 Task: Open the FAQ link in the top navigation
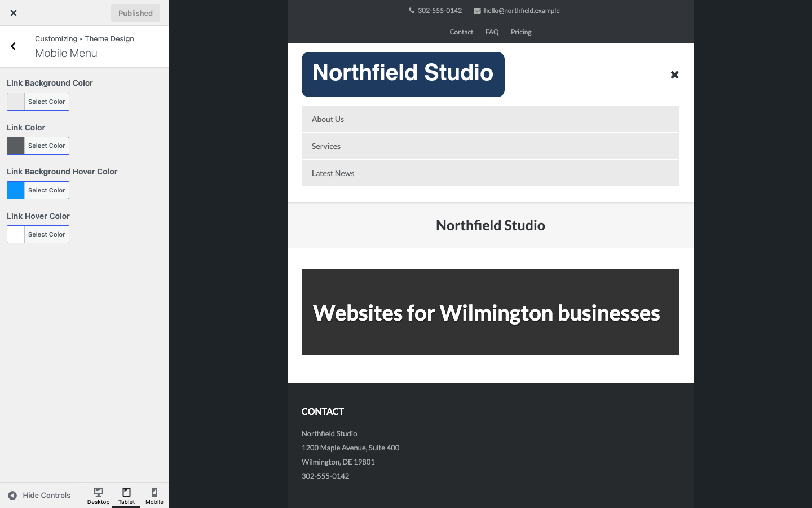(492, 32)
